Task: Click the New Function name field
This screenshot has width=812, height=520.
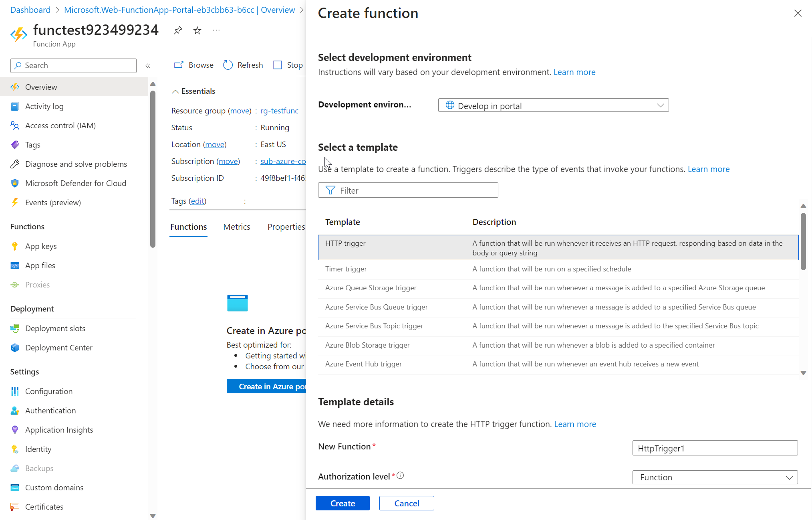Action: 715,448
